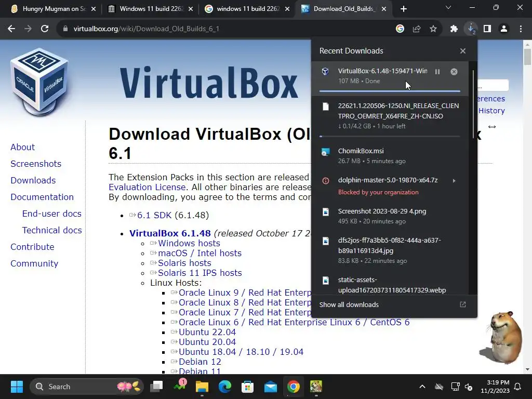Open Technical docs link
Screen dimensions: 532x399
point(52,230)
